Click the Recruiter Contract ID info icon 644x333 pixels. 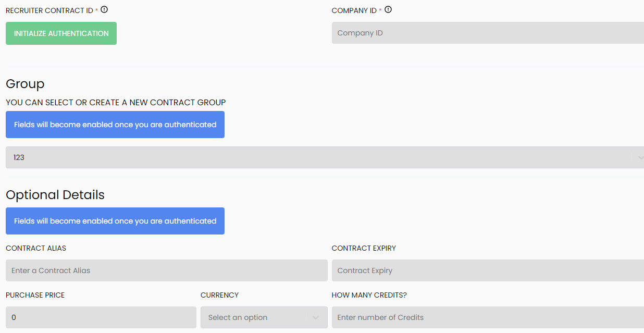coord(104,9)
